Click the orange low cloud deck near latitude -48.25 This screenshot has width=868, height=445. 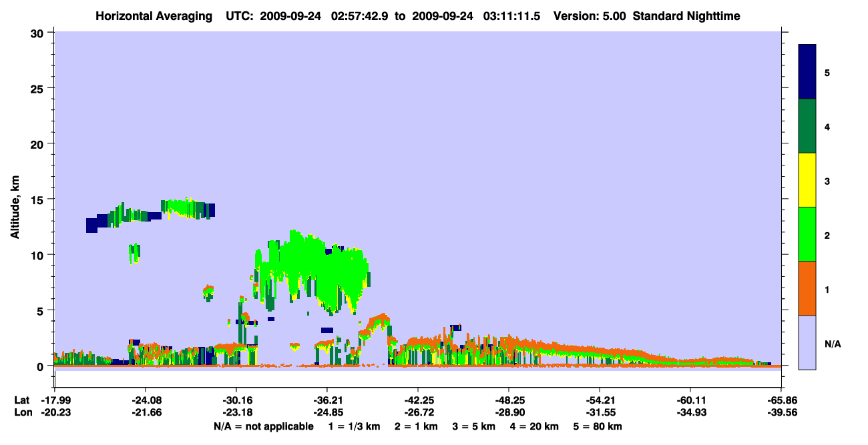(x=509, y=346)
